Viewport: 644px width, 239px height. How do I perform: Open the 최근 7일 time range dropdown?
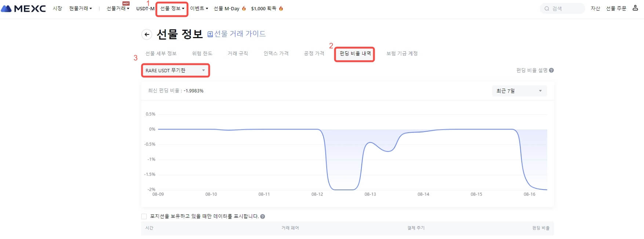point(519,91)
